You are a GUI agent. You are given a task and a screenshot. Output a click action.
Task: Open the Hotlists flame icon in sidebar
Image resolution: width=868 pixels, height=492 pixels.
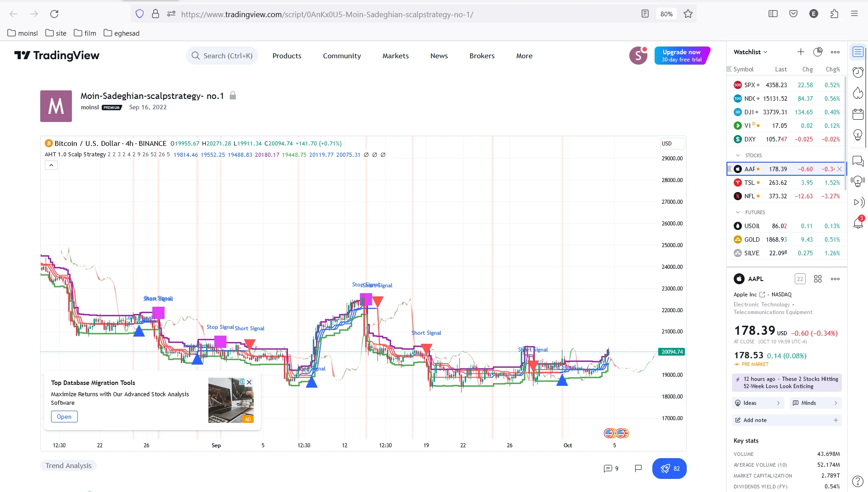[x=858, y=93]
